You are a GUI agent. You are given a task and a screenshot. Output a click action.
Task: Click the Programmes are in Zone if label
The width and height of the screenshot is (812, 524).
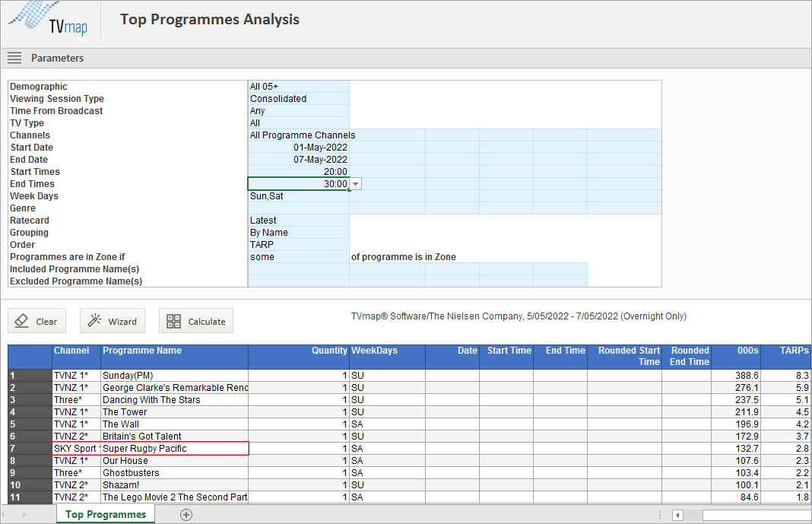[x=68, y=257]
